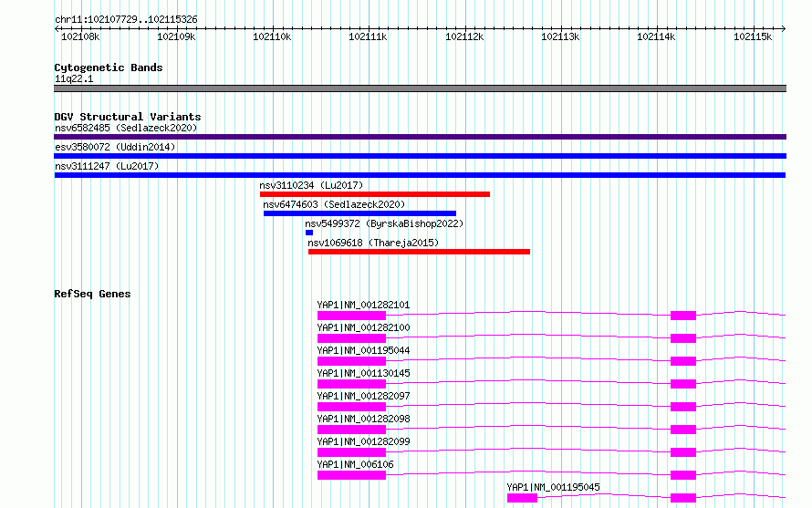The image size is (812, 508).
Task: Select second exon block of NM_001282101
Action: coord(683,316)
